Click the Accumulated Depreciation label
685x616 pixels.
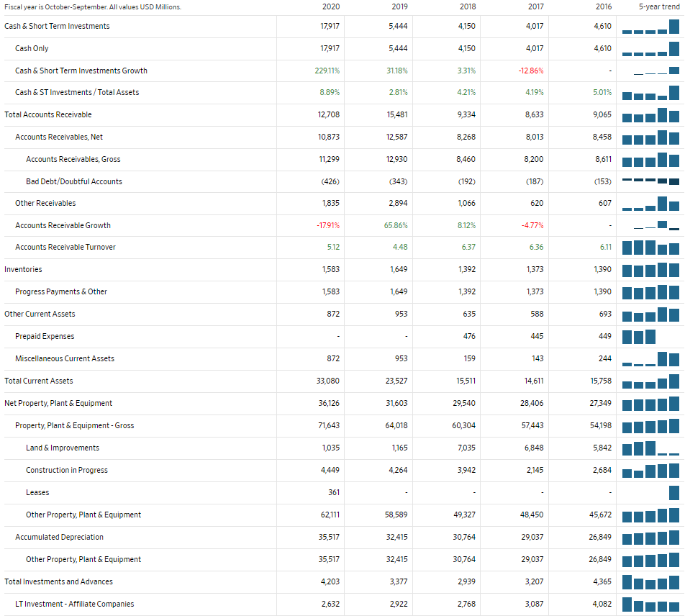59,537
